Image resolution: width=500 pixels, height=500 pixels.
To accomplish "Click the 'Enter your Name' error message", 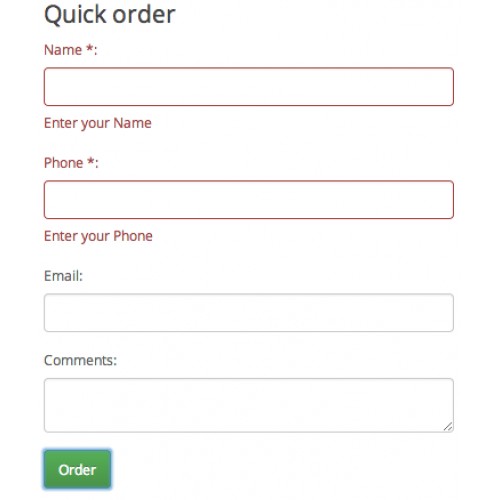I will [98, 123].
